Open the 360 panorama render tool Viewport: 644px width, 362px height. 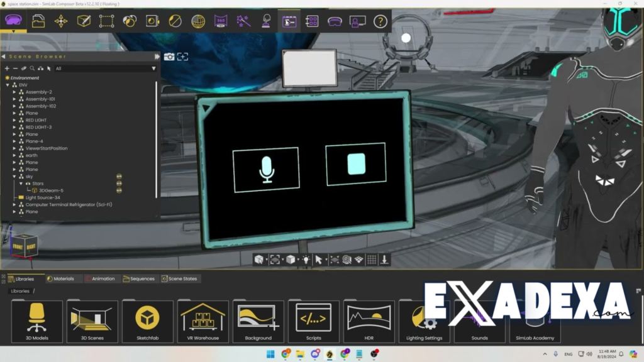pyautogui.click(x=220, y=21)
